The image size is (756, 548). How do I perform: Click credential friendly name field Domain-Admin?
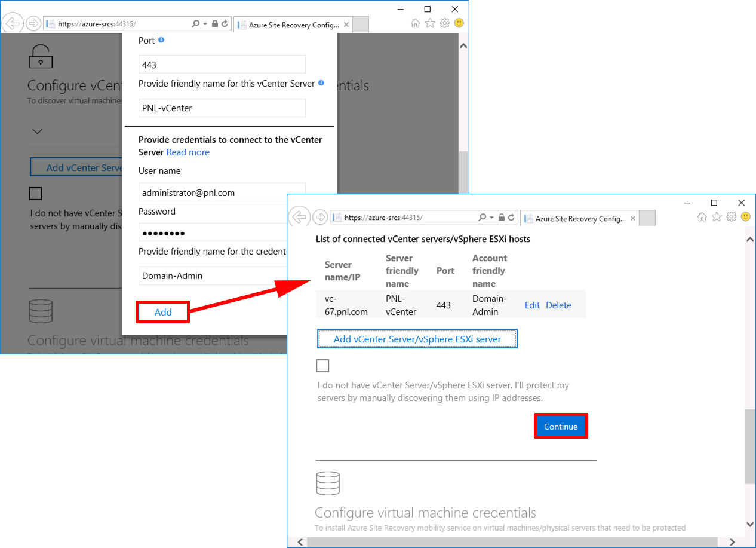[213, 275]
